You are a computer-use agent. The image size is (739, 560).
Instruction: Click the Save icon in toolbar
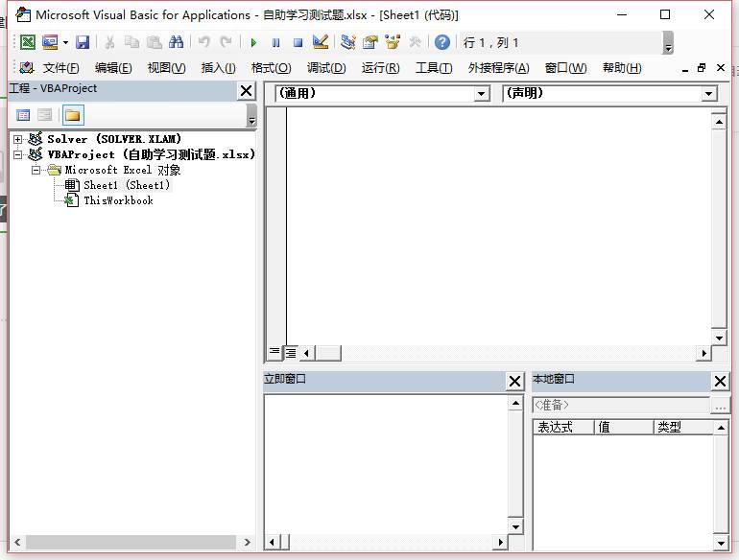click(83, 42)
